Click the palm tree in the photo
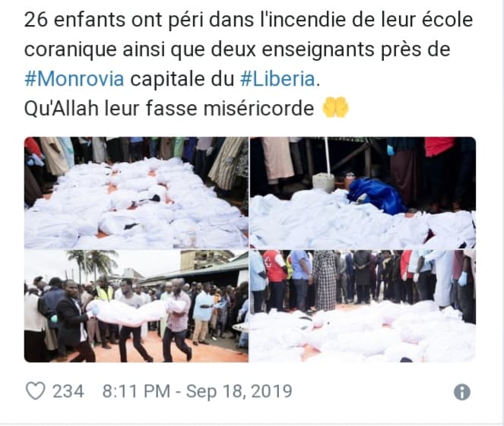 (x=91, y=263)
